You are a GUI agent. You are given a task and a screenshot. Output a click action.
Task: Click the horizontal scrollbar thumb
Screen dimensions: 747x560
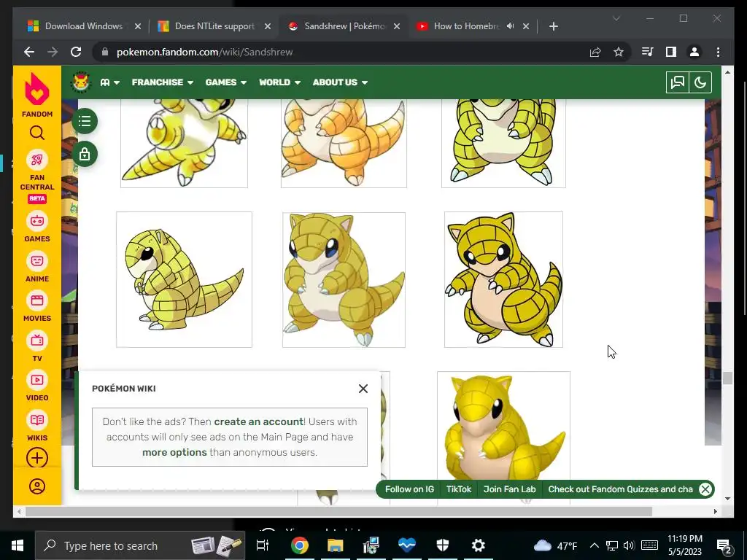338,511
